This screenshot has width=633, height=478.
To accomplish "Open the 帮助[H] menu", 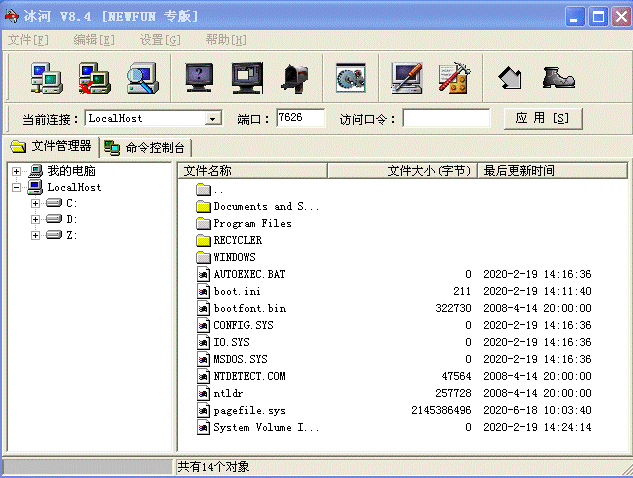I will (226, 40).
